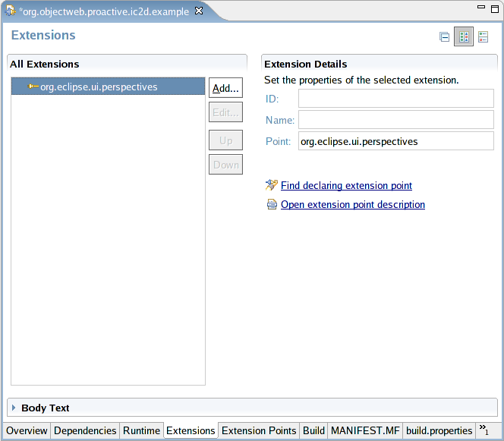The height and width of the screenshot is (441, 504).
Task: Click the Point field containing org.eclipse.ui.perspectives
Action: pyautogui.click(x=395, y=141)
